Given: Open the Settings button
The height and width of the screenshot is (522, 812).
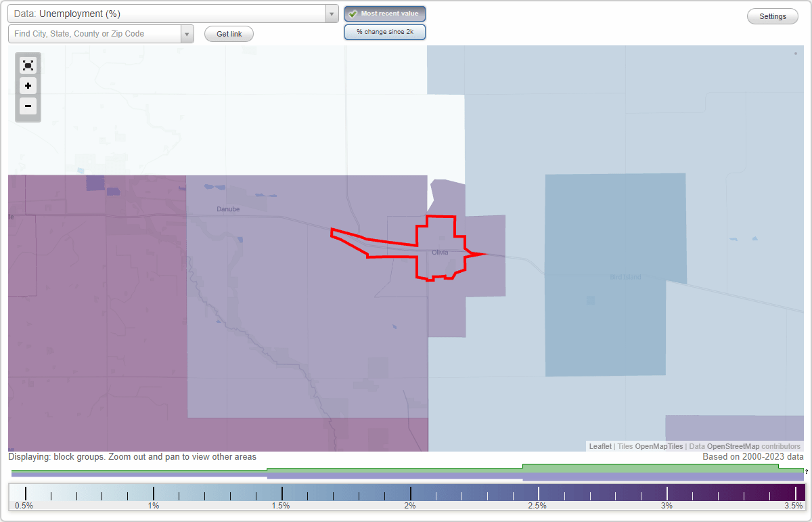Looking at the screenshot, I should point(773,16).
